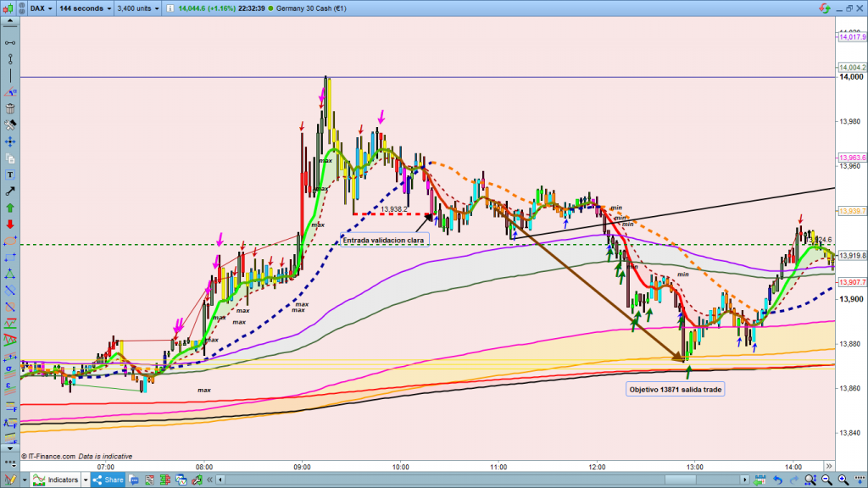Open the 3,400 units dropdown
This screenshot has height=488, width=868.
click(141, 8)
